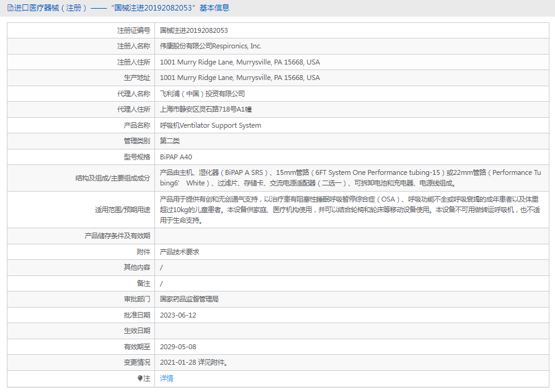Open the 详情 details link
555x392 pixels.
pyautogui.click(x=167, y=378)
